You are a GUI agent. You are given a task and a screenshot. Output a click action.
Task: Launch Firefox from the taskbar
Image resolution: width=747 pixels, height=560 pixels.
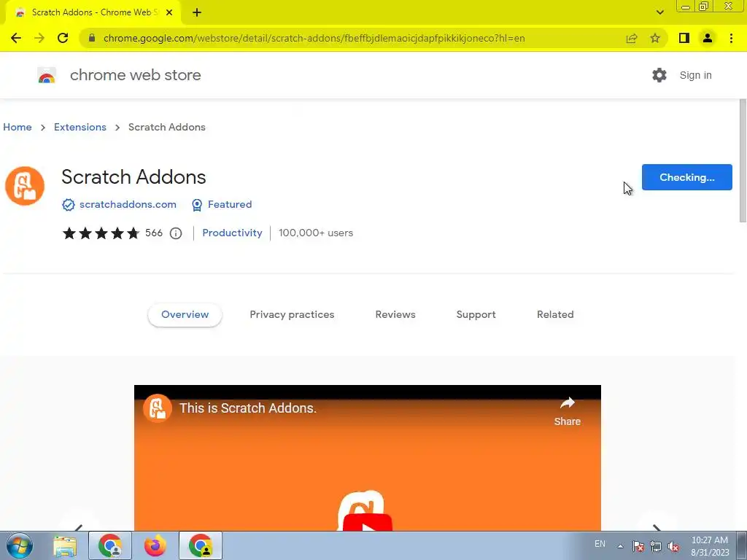155,545
